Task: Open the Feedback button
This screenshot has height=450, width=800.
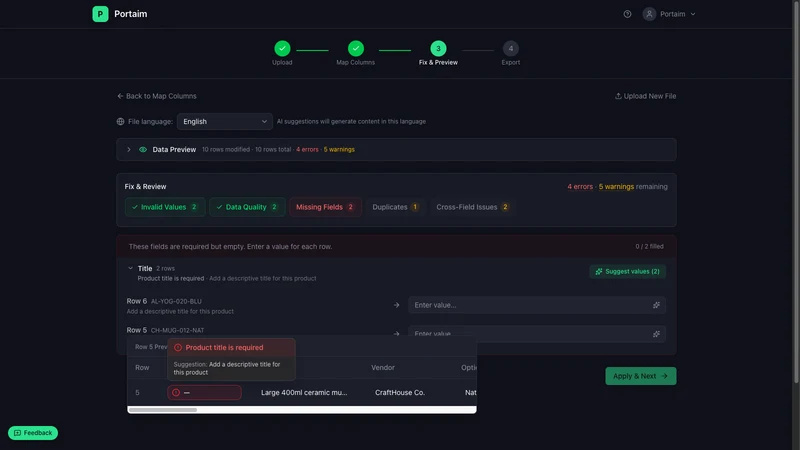Action: click(33, 433)
